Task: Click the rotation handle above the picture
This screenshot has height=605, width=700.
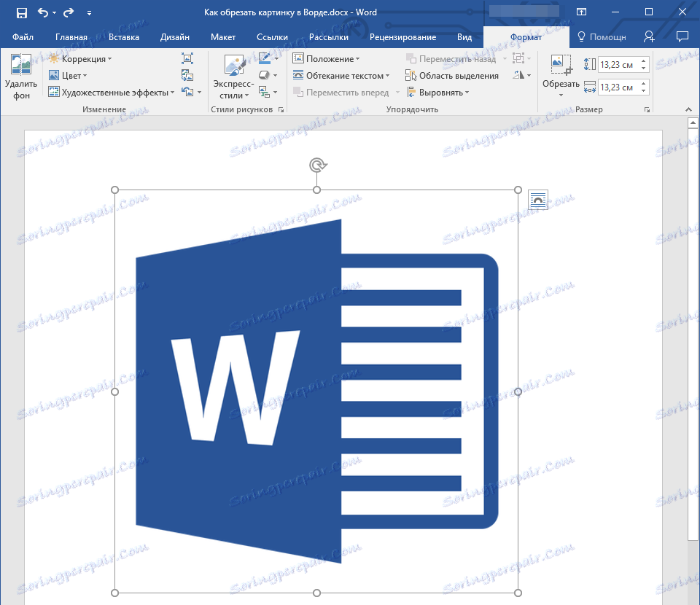Action: coord(318,165)
